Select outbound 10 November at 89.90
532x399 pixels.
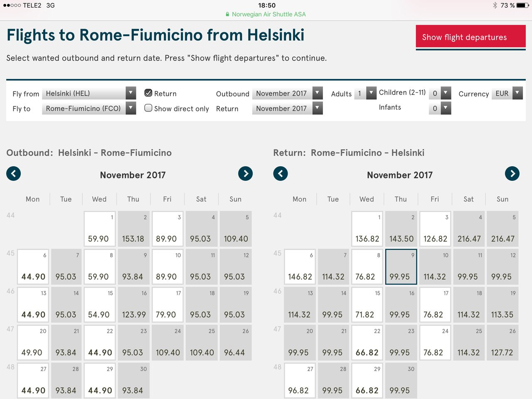[x=167, y=266]
